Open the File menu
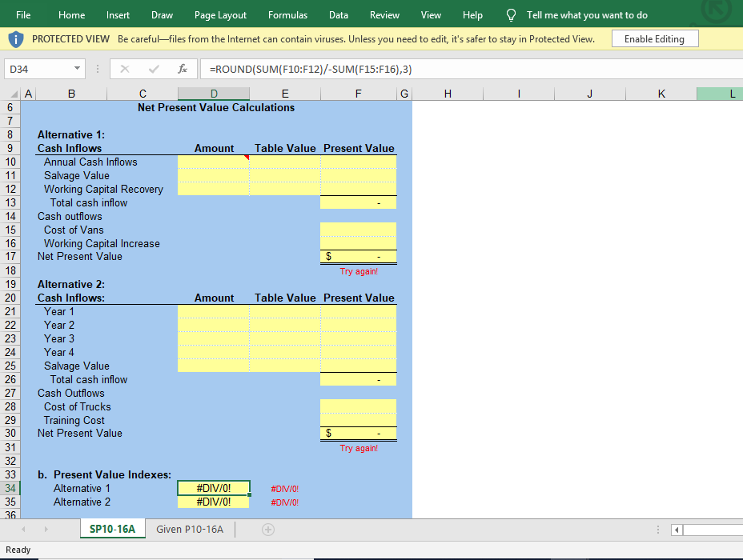Viewport: 743px width, 560px height. (23, 15)
